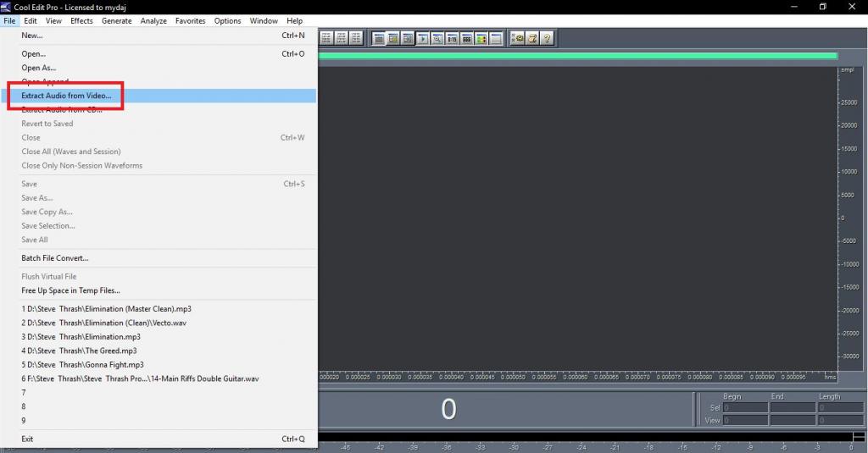This screenshot has height=453, width=868.
Task: Open the Window menu
Action: pos(264,21)
